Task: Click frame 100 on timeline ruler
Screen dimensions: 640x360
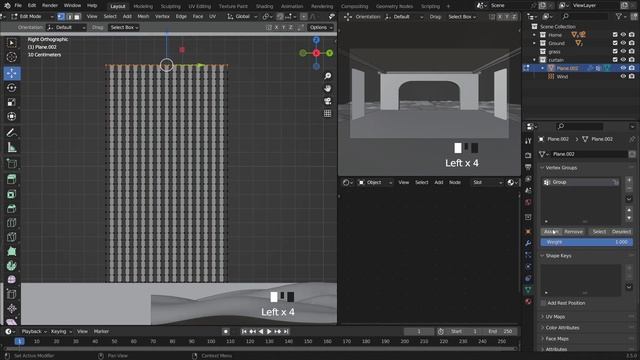Action: [211, 342]
